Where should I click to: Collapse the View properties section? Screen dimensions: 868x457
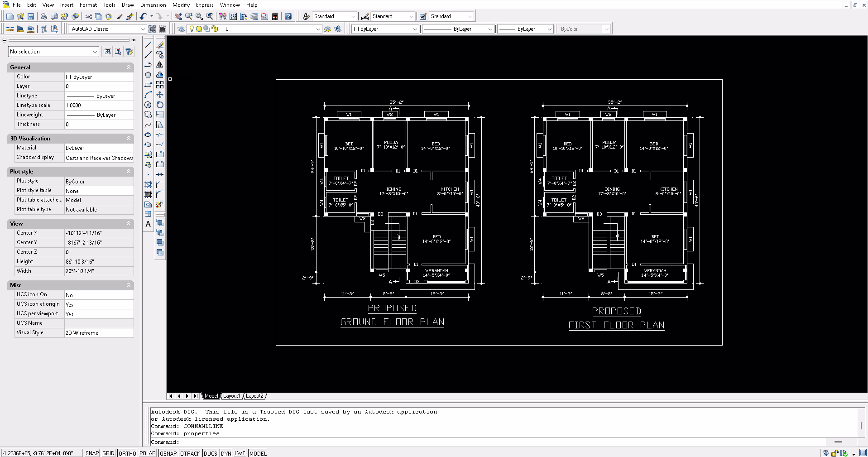point(129,223)
